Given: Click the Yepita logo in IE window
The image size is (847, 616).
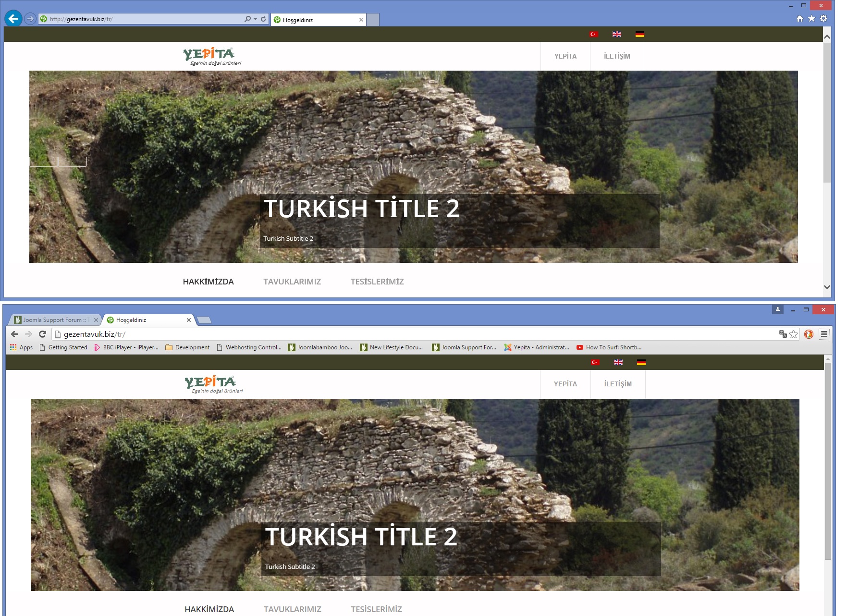Looking at the screenshot, I should [x=212, y=56].
